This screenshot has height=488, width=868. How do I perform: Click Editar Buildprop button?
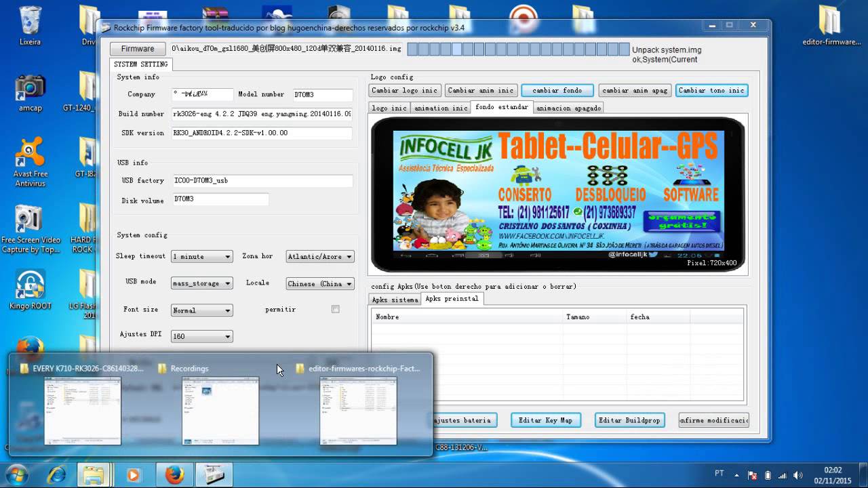(x=629, y=420)
